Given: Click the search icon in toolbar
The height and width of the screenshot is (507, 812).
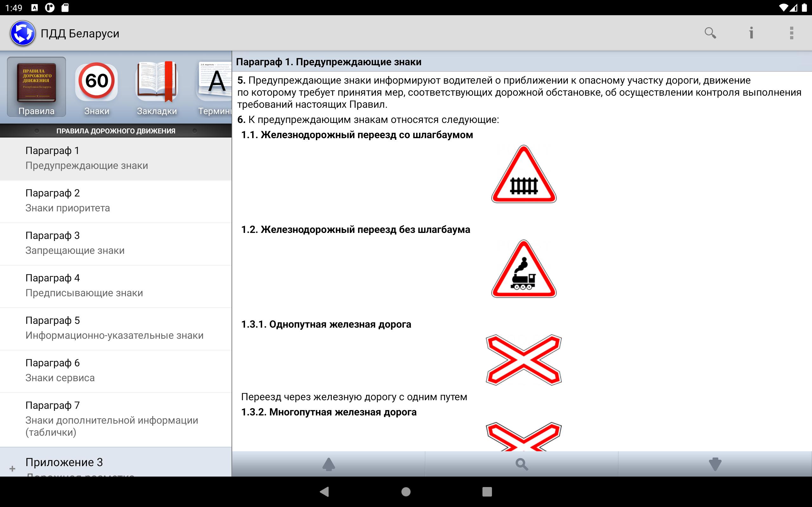Looking at the screenshot, I should pos(710,33).
